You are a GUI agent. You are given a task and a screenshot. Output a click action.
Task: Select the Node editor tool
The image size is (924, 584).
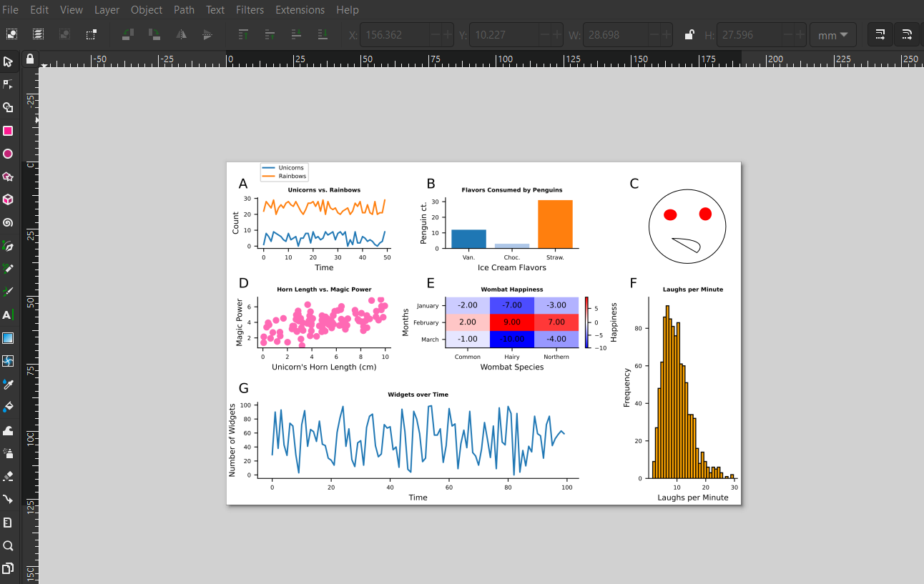9,84
